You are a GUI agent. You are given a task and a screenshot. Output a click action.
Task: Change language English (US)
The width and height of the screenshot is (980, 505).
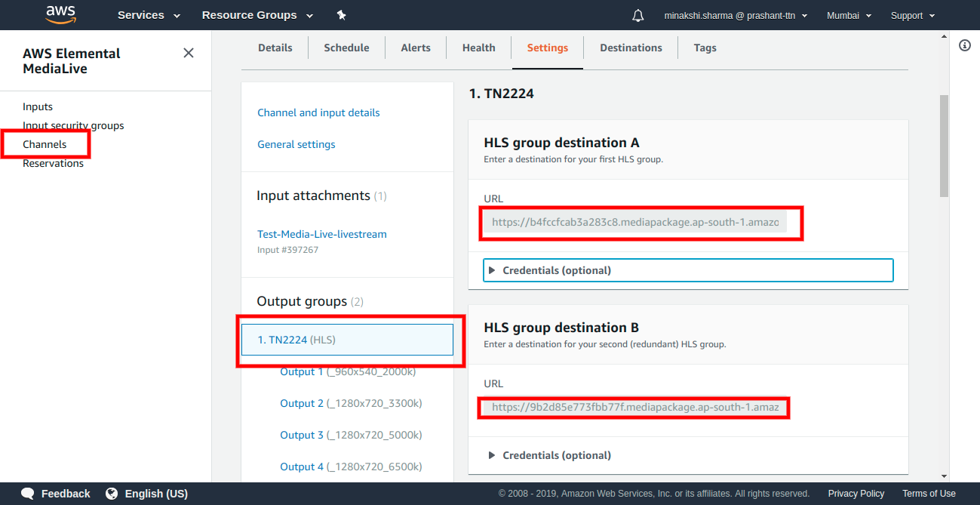tap(146, 494)
